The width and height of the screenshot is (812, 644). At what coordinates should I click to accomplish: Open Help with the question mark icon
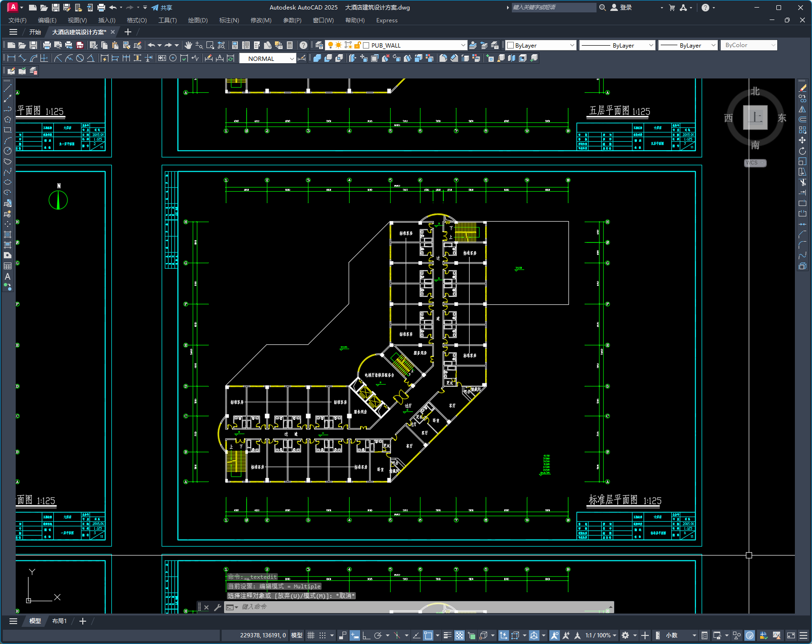pos(303,45)
